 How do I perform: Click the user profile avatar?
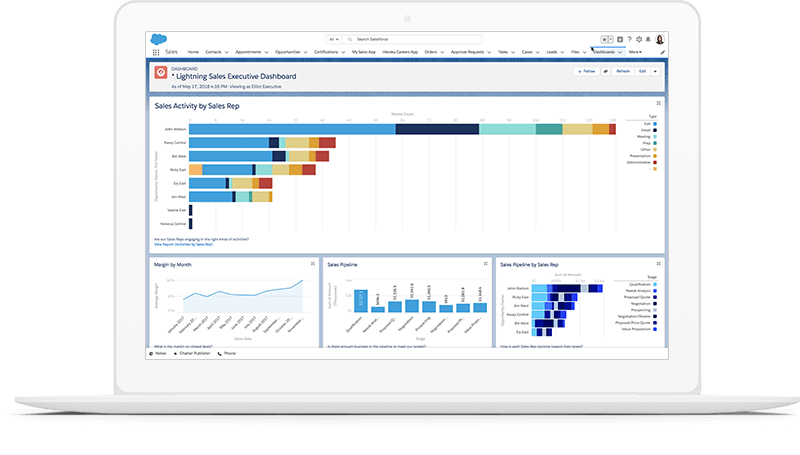coord(660,39)
